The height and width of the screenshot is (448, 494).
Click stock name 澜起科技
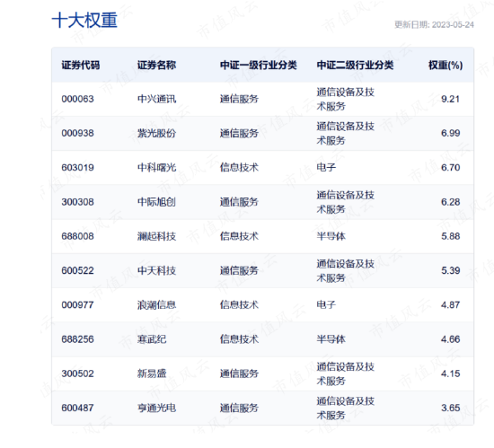[156, 236]
